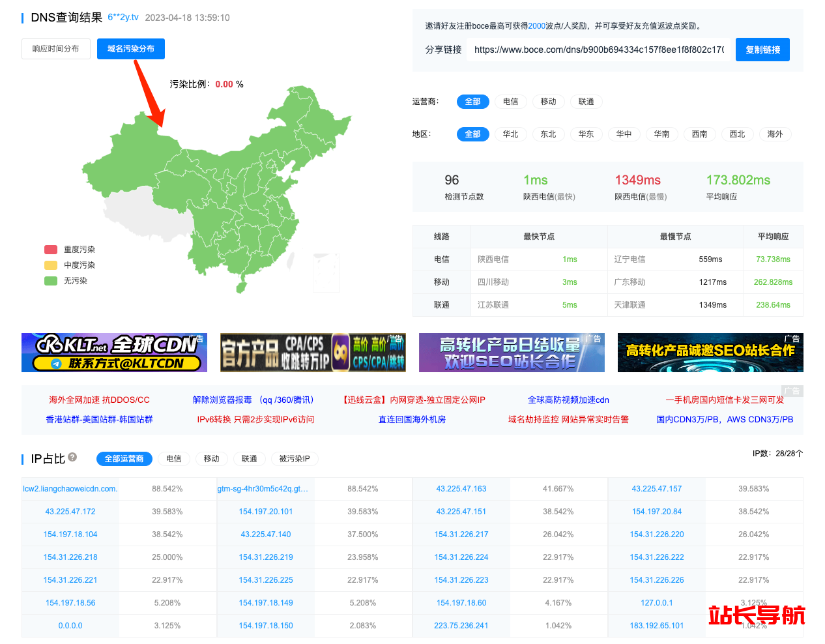Open the 高转化产品日结收量 banner ad
The image size is (825, 644).
pyautogui.click(x=512, y=353)
